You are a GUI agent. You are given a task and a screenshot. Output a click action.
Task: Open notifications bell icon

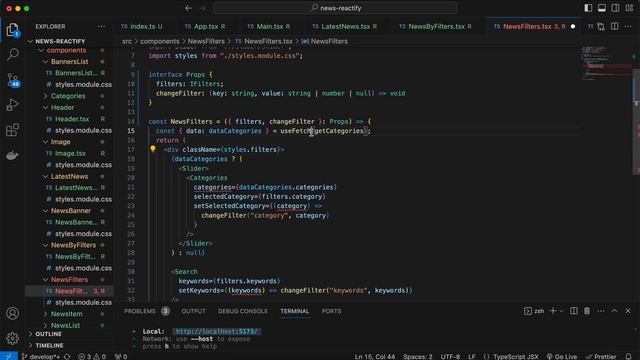(x=629, y=356)
